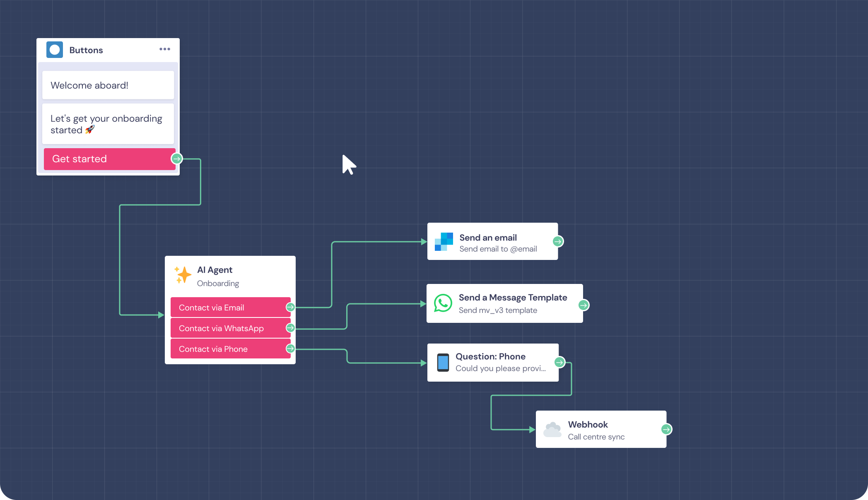868x500 pixels.
Task: Click the output connector on Contact via Phone
Action: [290, 349]
